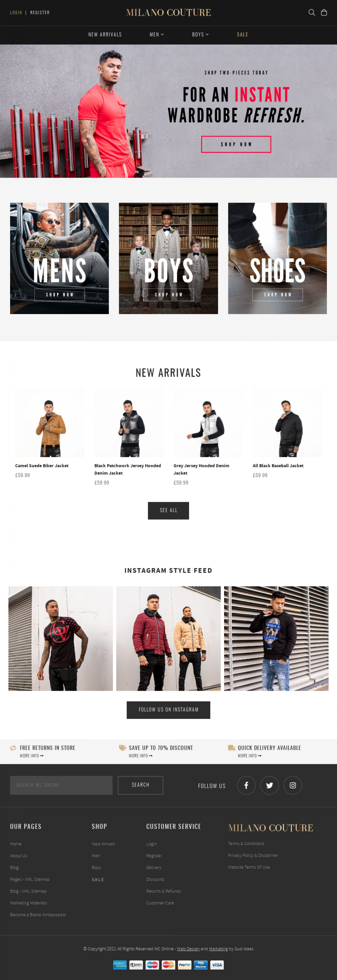Image resolution: width=337 pixels, height=980 pixels.
Task: Open the Camel Suede Biker Jacket thumbnail
Action: (x=49, y=423)
